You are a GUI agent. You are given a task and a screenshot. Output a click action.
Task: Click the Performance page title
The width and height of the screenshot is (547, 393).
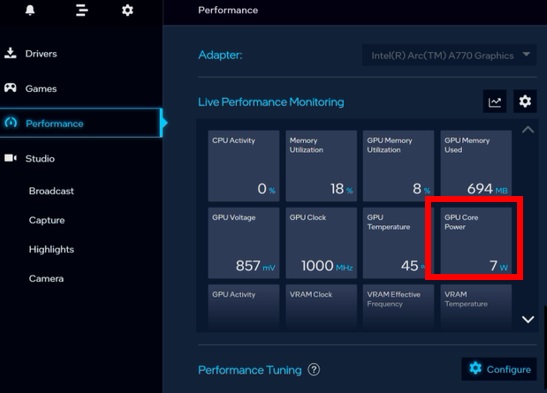(228, 10)
